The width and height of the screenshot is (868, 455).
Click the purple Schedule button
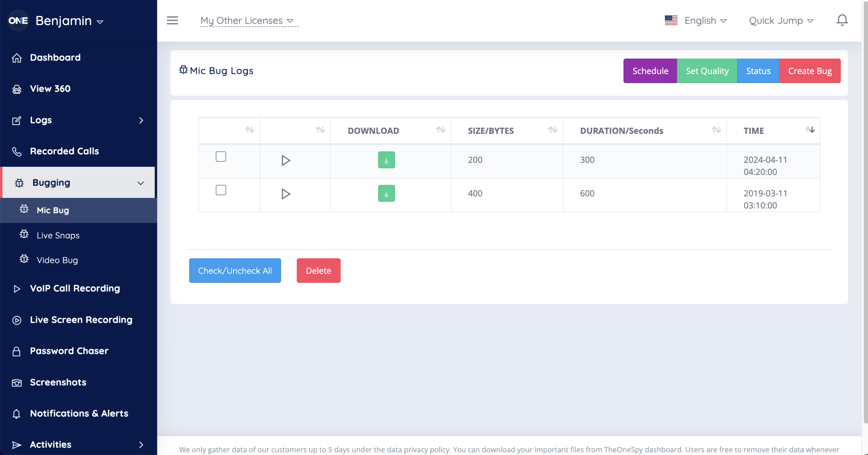tap(650, 71)
